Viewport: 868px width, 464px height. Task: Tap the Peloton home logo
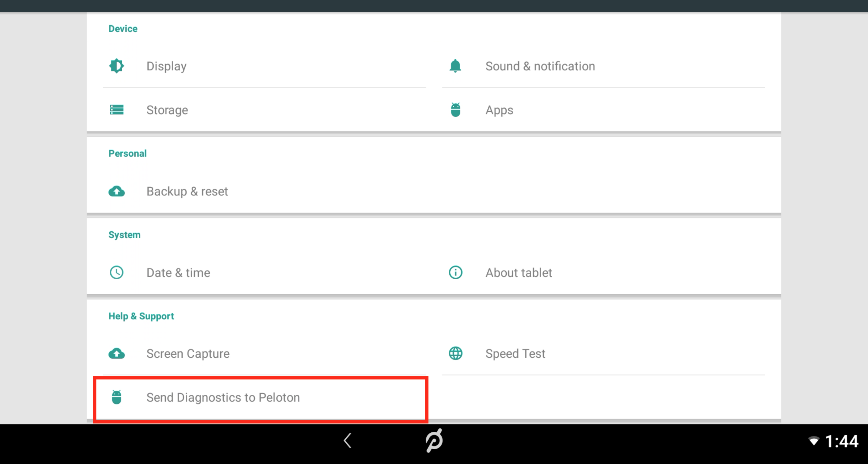434,440
